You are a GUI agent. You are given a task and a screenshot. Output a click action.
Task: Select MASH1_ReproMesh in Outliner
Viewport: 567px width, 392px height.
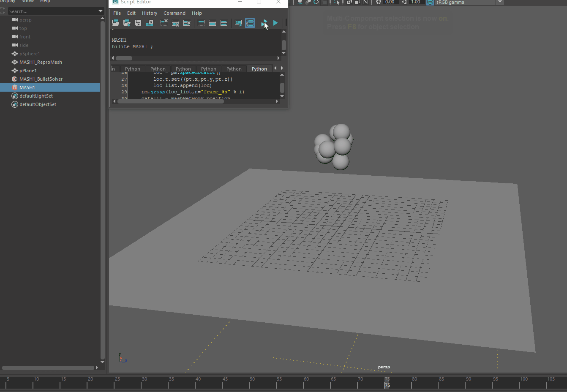tap(41, 62)
